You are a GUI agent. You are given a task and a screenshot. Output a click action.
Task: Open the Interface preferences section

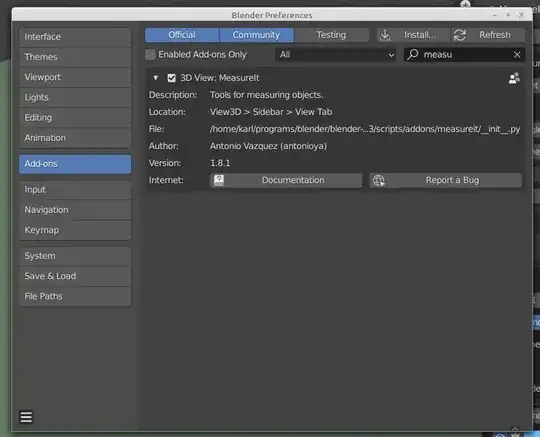point(75,37)
